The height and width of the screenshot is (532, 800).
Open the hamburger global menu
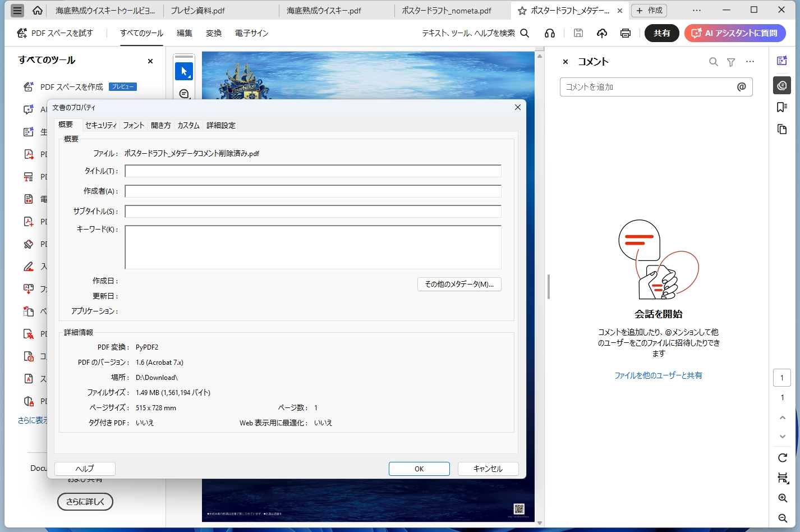[x=17, y=10]
